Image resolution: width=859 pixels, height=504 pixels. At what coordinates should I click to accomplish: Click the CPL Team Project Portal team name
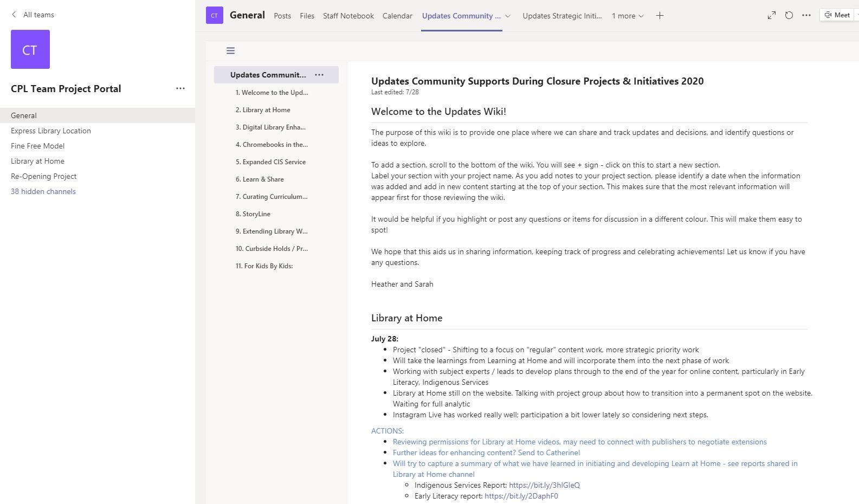click(66, 89)
